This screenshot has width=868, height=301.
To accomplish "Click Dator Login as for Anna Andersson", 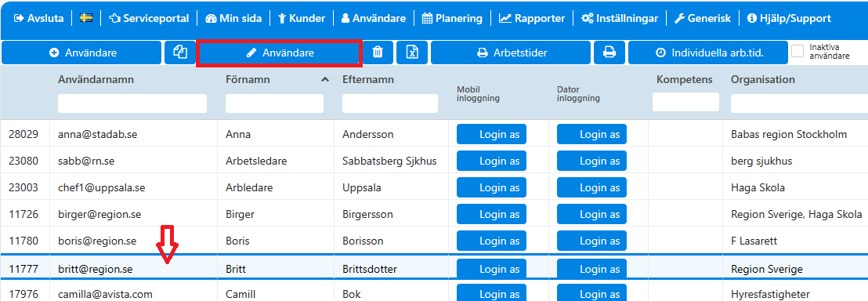I will (x=591, y=135).
